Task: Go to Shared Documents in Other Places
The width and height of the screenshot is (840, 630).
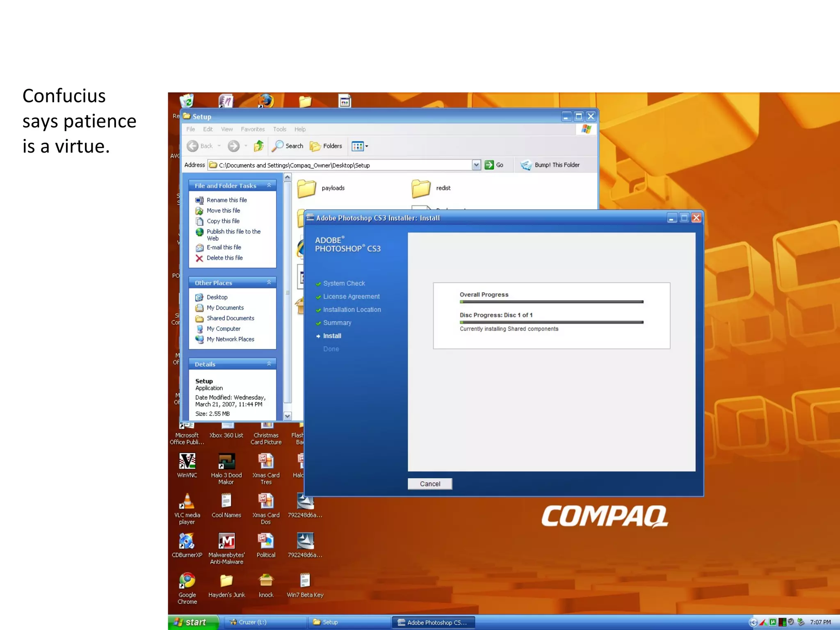Action: pos(231,318)
